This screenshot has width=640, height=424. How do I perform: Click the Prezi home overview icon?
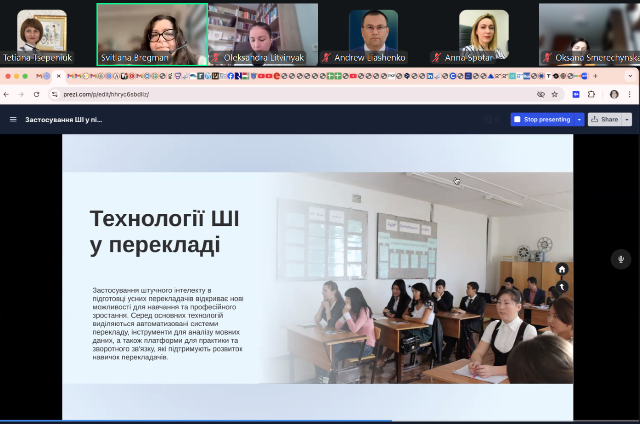point(562,269)
